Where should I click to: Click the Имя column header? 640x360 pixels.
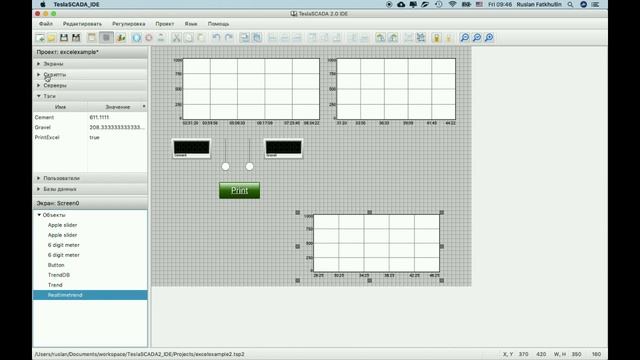60,107
